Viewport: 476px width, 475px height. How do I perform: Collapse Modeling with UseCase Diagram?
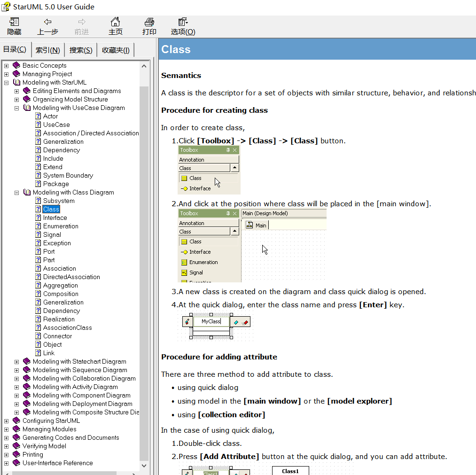pyautogui.click(x=17, y=108)
